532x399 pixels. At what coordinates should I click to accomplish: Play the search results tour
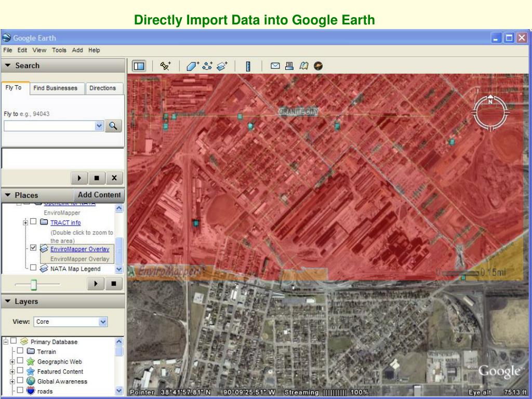pyautogui.click(x=79, y=178)
